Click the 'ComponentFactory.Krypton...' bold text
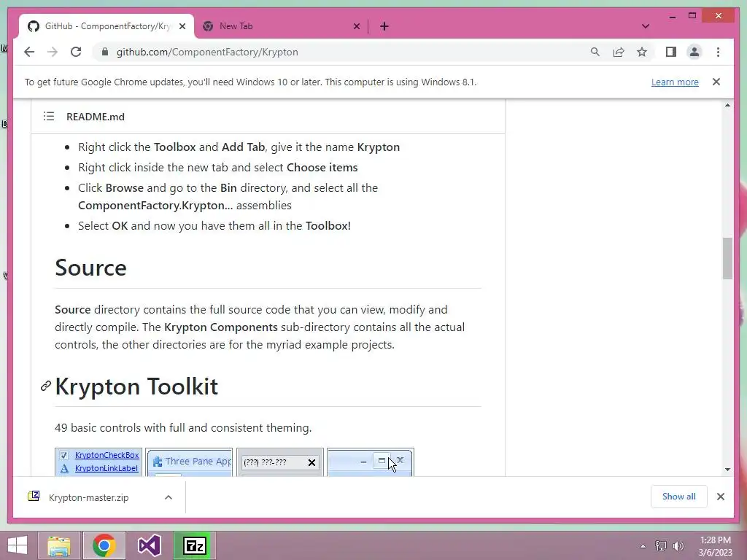The height and width of the screenshot is (560, 747). [x=155, y=205]
